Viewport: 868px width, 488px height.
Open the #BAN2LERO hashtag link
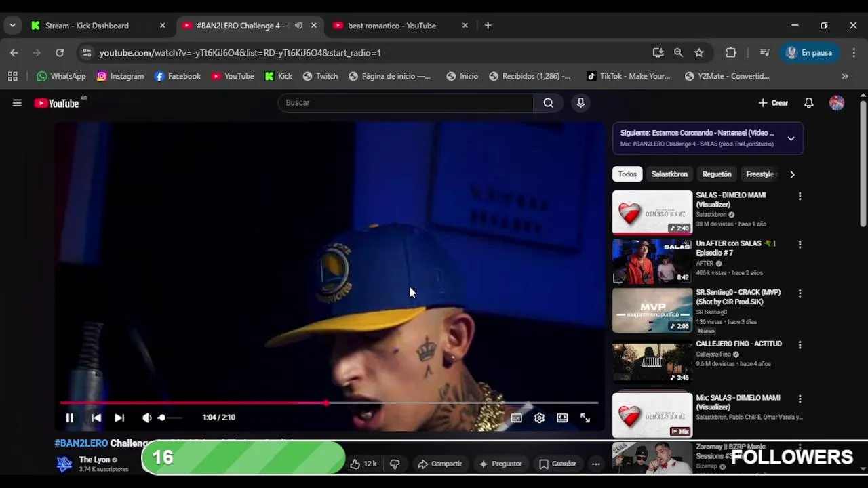[x=81, y=443]
